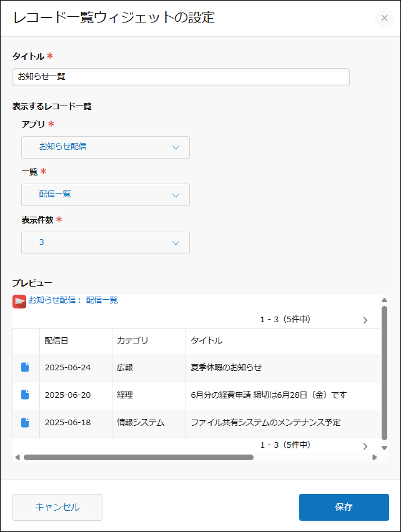Click the dialog close X icon

coord(384,18)
